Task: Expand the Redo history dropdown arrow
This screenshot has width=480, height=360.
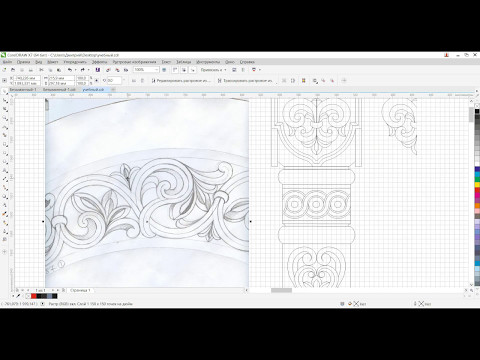Action: pyautogui.click(x=88, y=70)
